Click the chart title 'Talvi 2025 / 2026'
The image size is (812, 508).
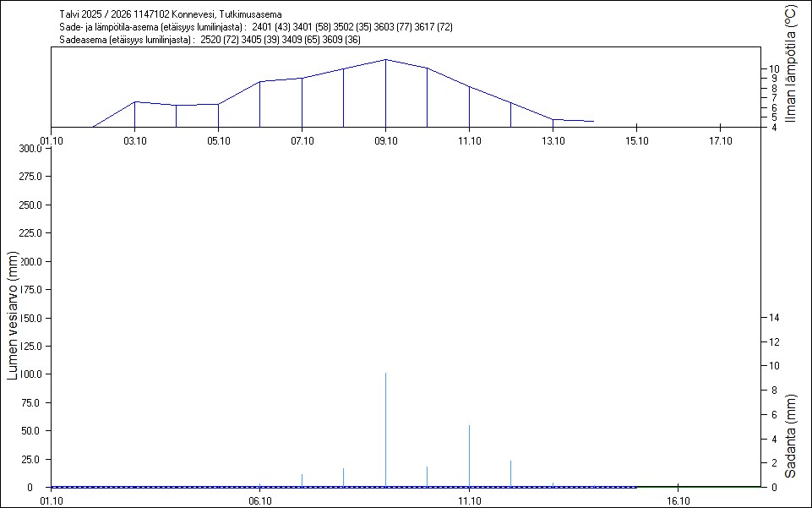tap(97, 14)
